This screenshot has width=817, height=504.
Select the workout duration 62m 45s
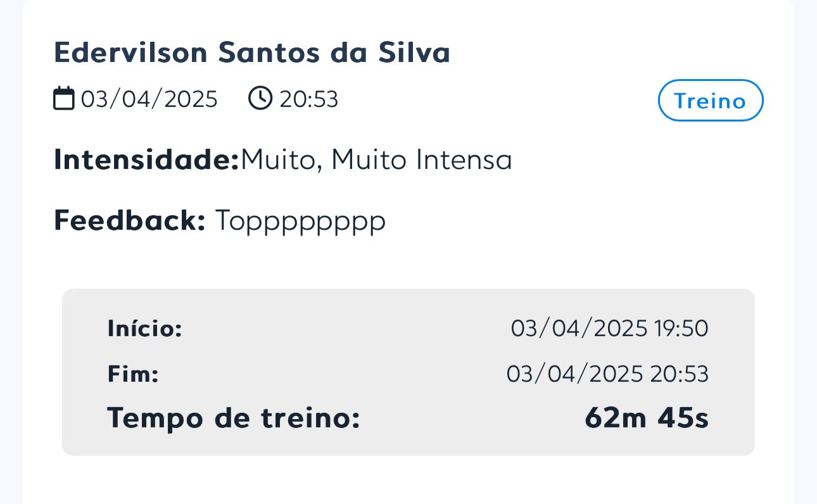(x=646, y=418)
